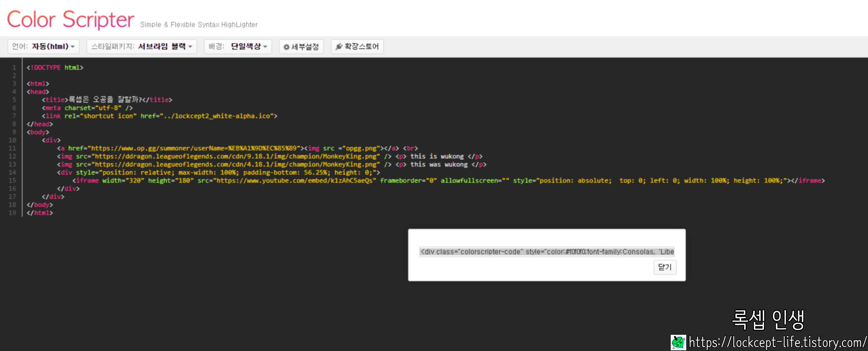868x351 pixels.
Task: Click line number 19 in gutter
Action: tap(12, 213)
